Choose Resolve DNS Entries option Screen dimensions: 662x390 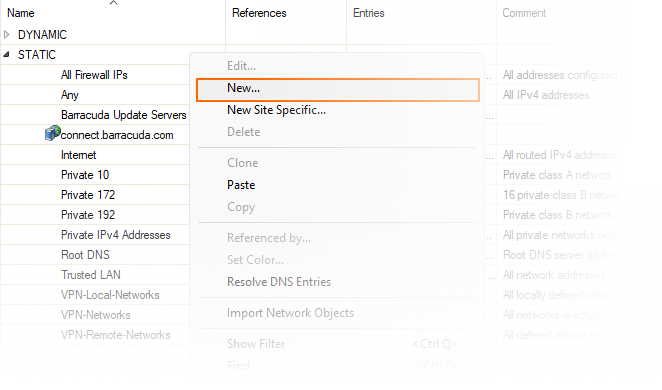(x=279, y=282)
